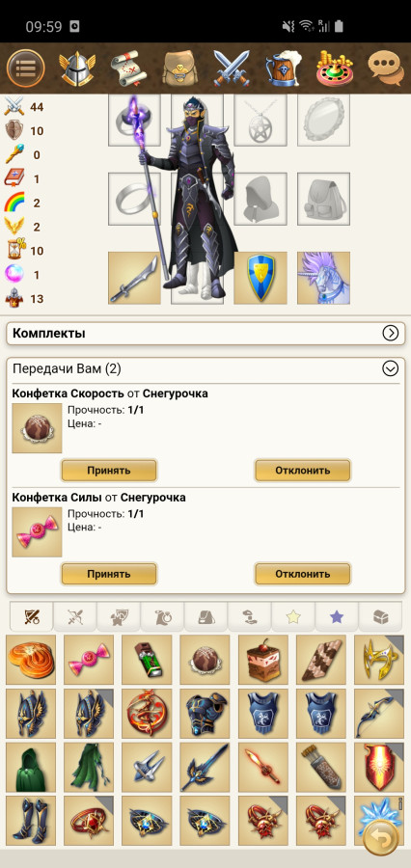Tap the round golden back arrow button
Viewport: 411px width, 868px height.
[x=380, y=839]
